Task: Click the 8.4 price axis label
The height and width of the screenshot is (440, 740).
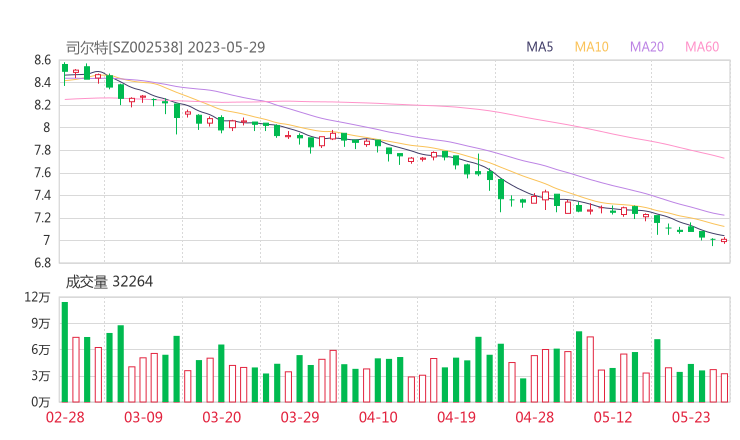Action: pyautogui.click(x=42, y=83)
